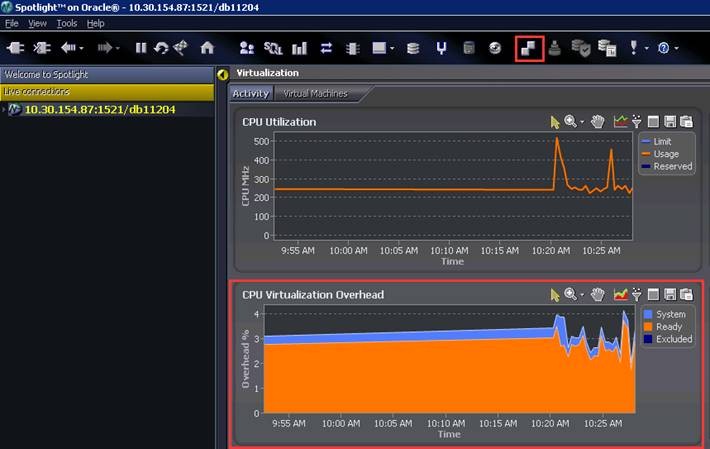This screenshot has width=710, height=449.
Task: Click the zoom magnifier in CPU Utilization chart
Action: pyautogui.click(x=571, y=121)
